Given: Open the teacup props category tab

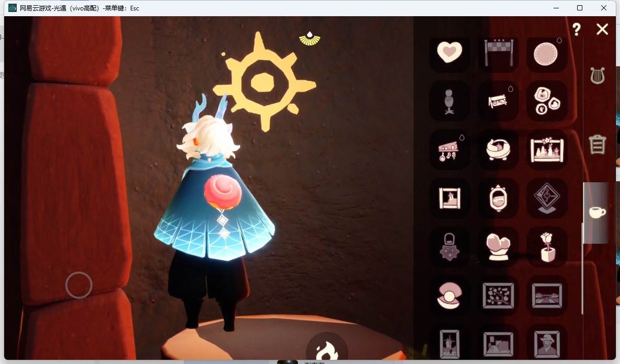Looking at the screenshot, I should 597,212.
